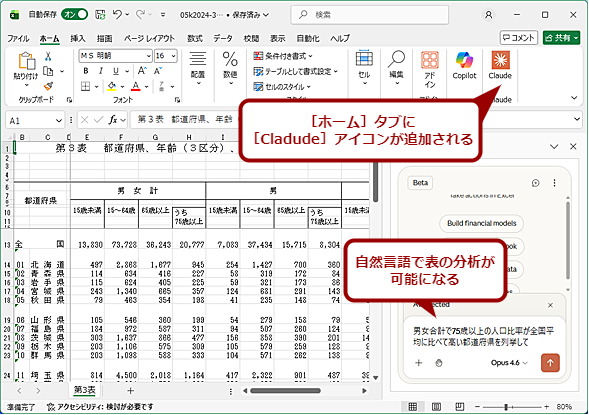Undo the last action
Viewport: 589px width, 415px height.
(x=118, y=15)
